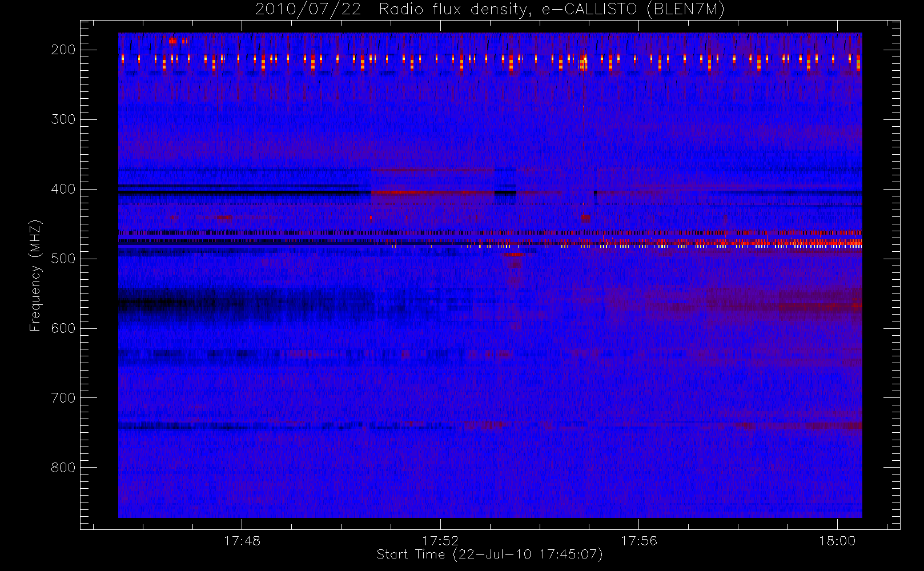Click the 18:00 time tick label
The height and width of the screenshot is (571, 924).
837,541
